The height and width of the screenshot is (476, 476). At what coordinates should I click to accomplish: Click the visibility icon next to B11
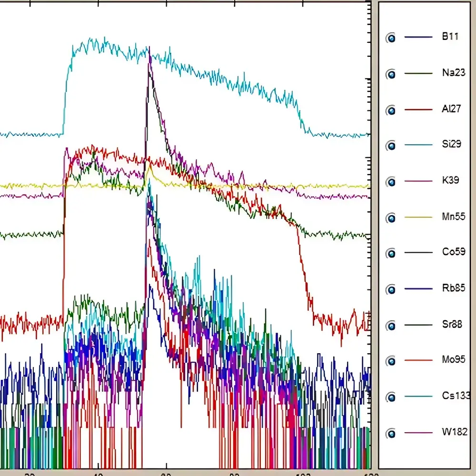point(392,38)
